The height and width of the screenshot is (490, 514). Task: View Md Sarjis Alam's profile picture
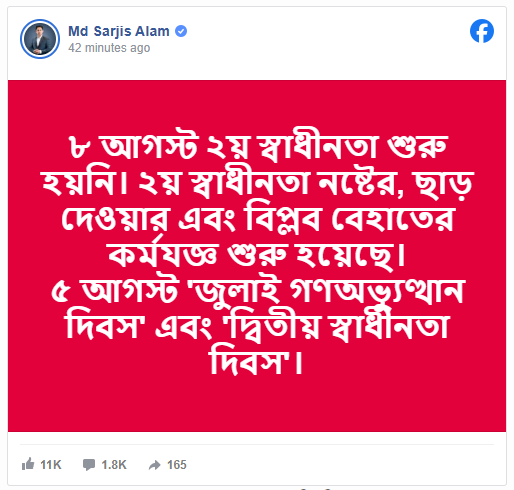[x=40, y=39]
